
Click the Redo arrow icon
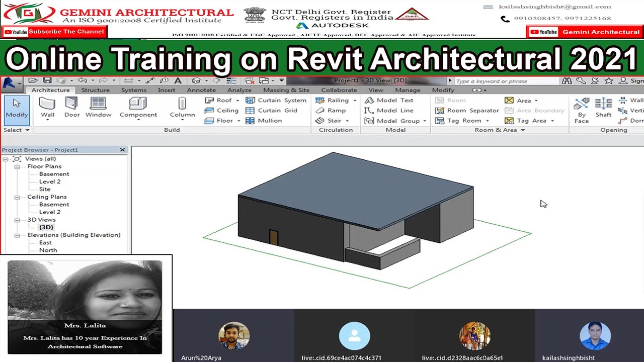103,80
